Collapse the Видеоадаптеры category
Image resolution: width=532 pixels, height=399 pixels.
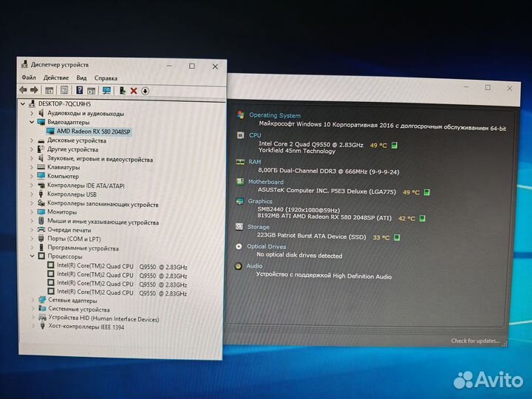click(33, 122)
